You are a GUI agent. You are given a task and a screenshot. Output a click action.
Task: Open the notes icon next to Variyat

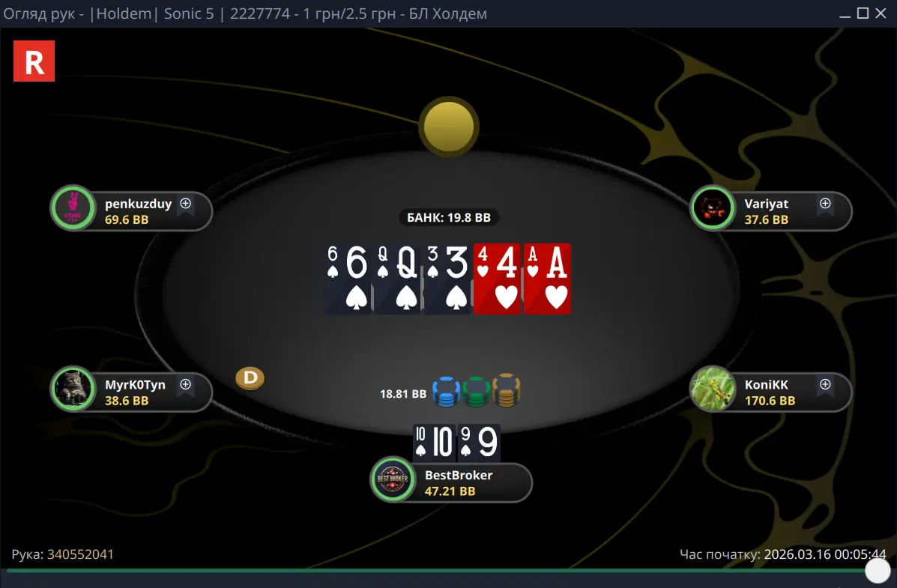(x=826, y=204)
